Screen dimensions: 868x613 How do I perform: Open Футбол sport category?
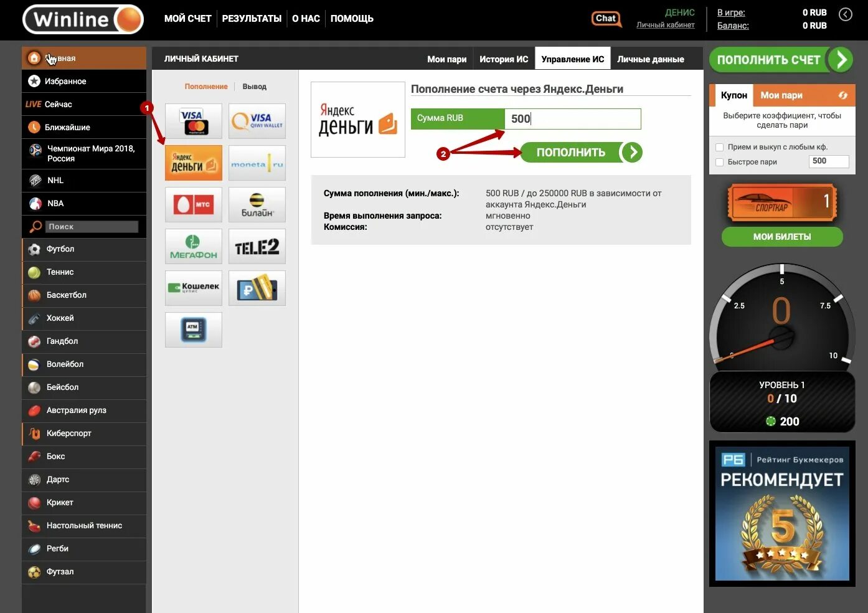(84, 249)
